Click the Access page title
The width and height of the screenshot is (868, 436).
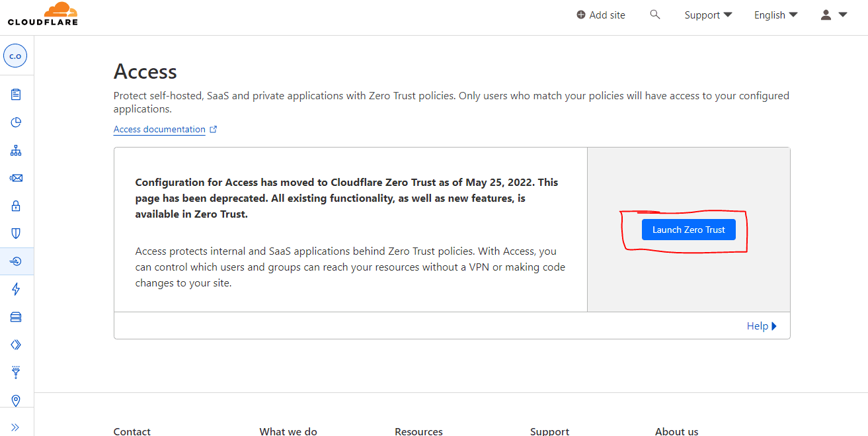click(145, 71)
